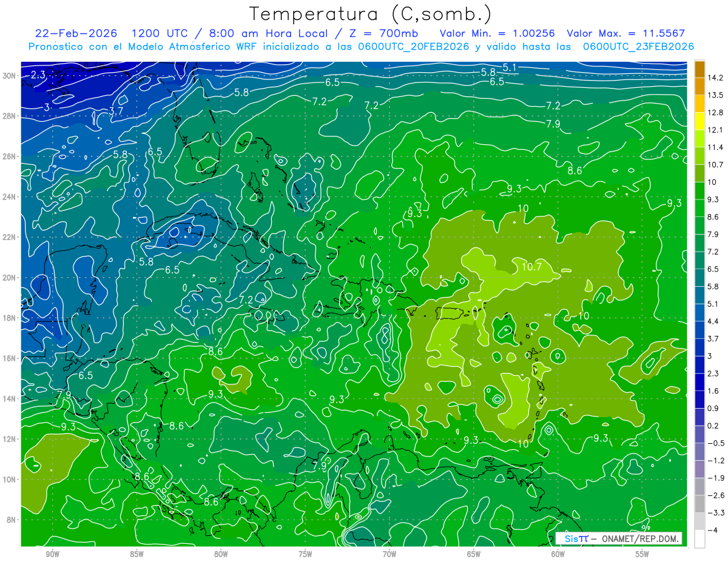Click the '26N' latitude axis label
The height and width of the screenshot is (562, 728).
click(x=10, y=156)
